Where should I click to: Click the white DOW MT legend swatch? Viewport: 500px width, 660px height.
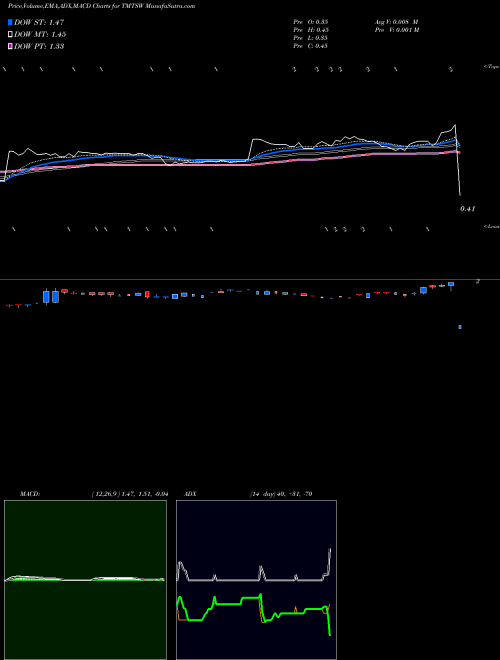[10, 35]
